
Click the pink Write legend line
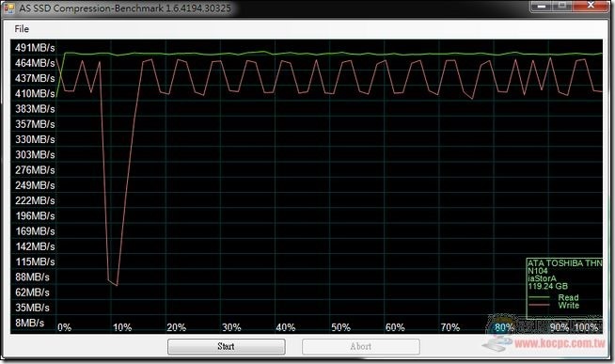coord(539,305)
